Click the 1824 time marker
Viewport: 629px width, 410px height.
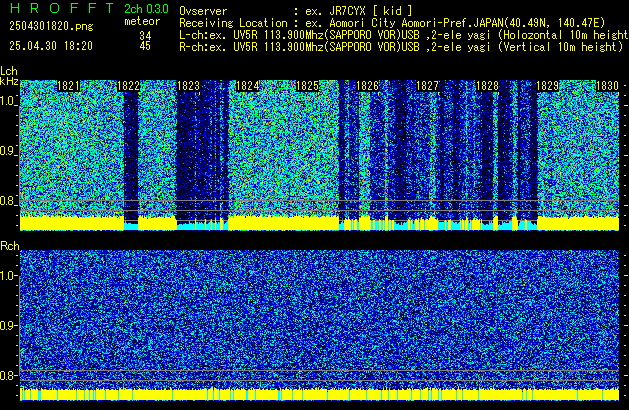click(x=248, y=86)
